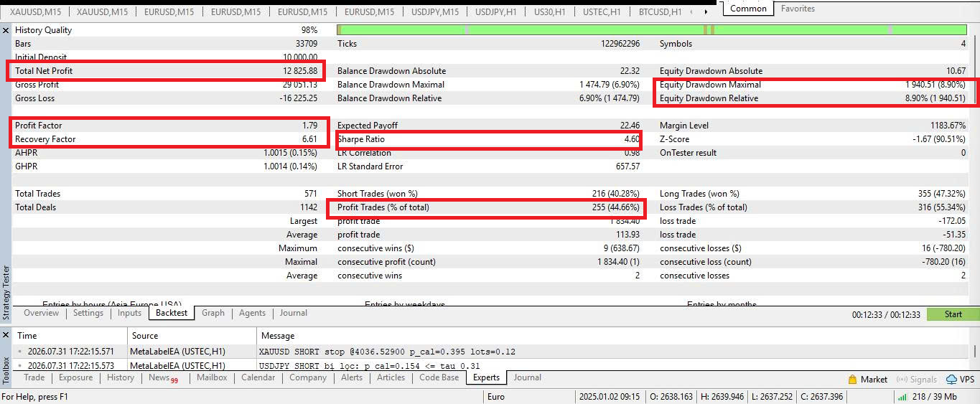Close the Toolbox panel
980x404 pixels.
pyautogui.click(x=6, y=335)
